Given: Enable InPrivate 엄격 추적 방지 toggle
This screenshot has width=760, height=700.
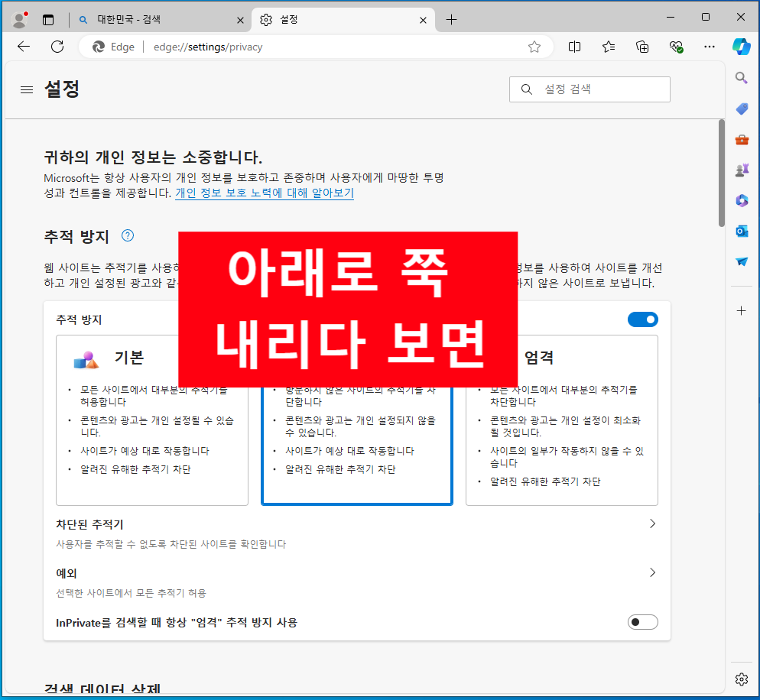Looking at the screenshot, I should click(643, 622).
